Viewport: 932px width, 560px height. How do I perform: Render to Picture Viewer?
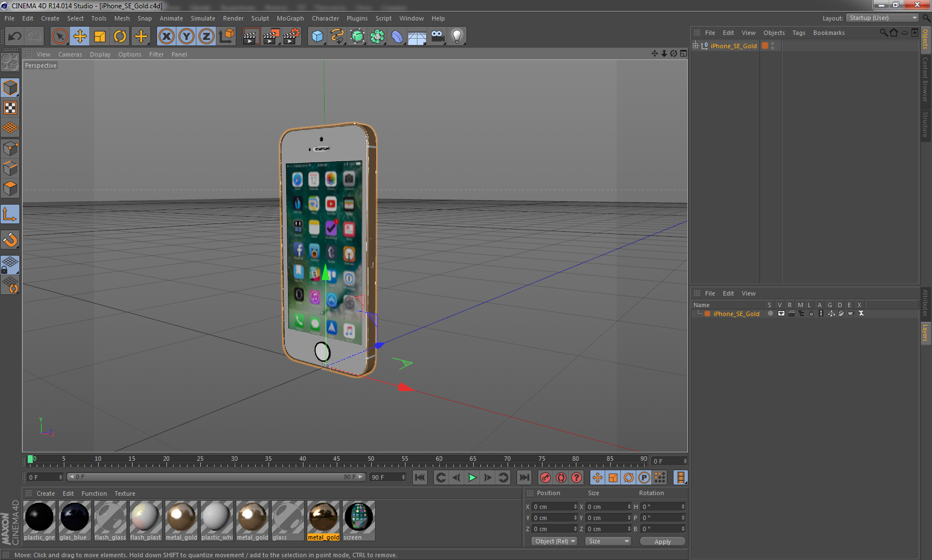pyautogui.click(x=271, y=37)
